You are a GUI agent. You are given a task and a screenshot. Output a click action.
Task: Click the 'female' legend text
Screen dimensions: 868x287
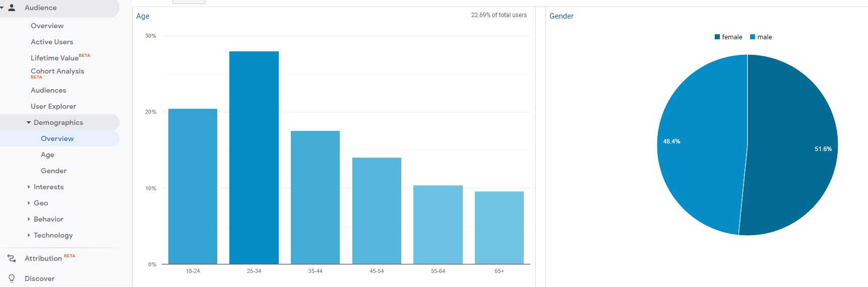coord(732,37)
